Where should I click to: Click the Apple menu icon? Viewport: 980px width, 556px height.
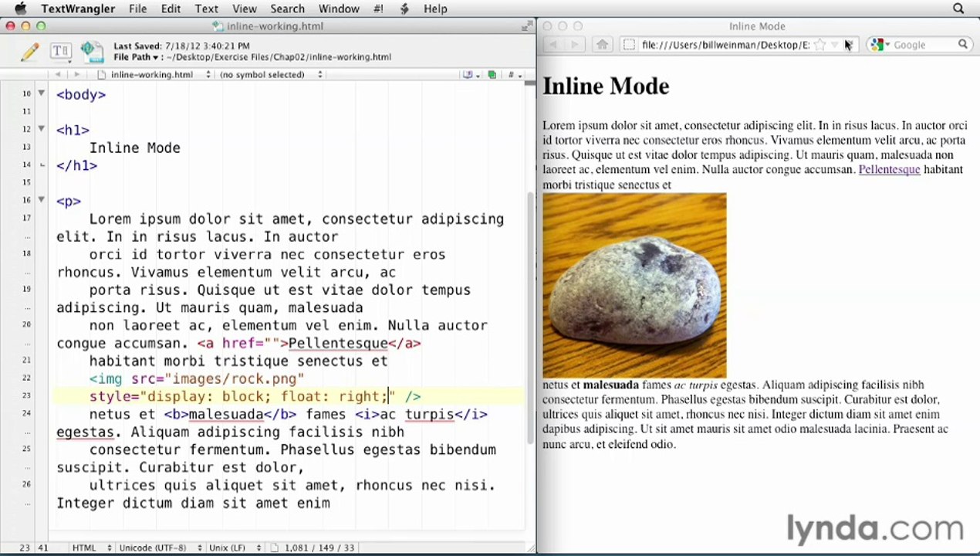20,8
